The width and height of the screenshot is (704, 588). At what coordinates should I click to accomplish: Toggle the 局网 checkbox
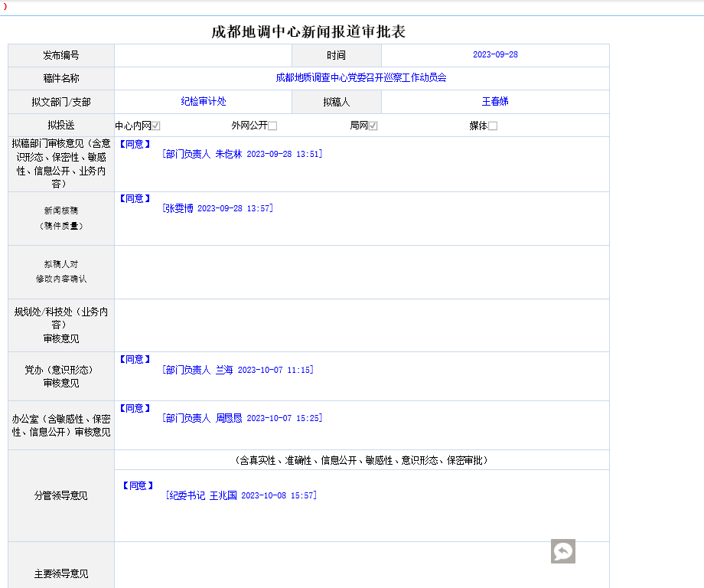[x=373, y=126]
